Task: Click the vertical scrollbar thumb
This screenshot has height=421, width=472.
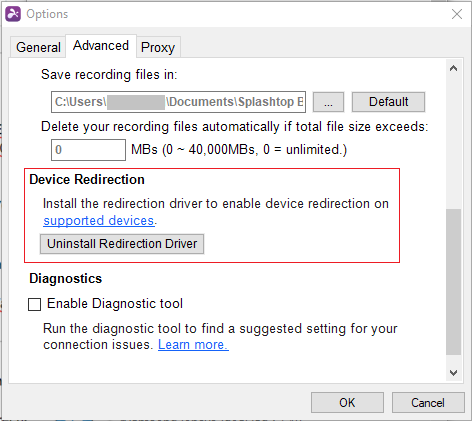Action: 453,282
